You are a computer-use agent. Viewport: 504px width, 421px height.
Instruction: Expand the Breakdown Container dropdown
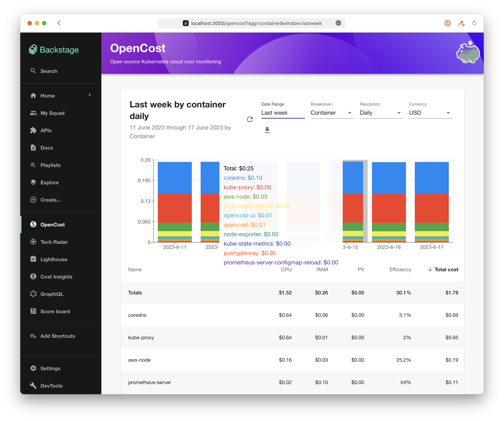pos(332,113)
